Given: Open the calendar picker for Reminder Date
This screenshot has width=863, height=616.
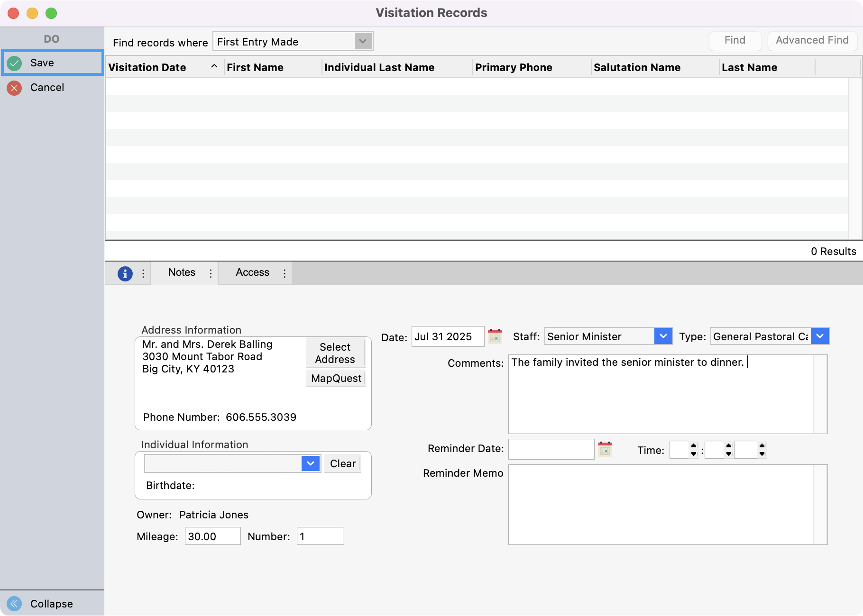Looking at the screenshot, I should coord(605,449).
